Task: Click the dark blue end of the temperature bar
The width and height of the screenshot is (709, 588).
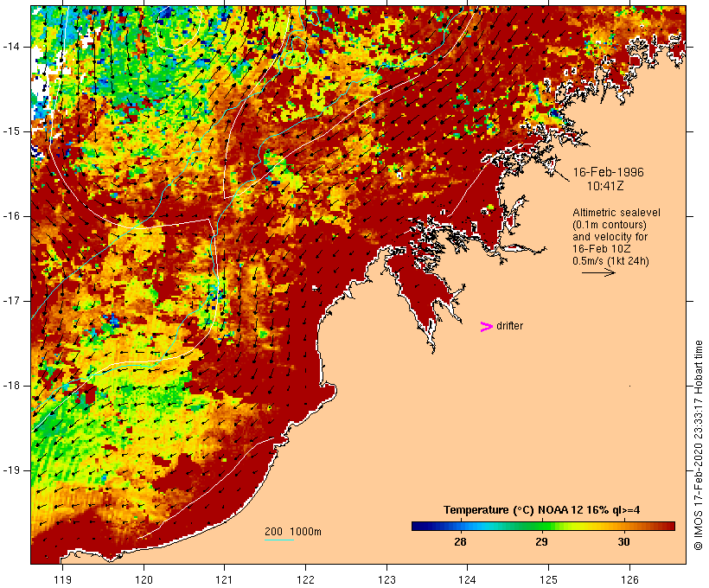Action: [418, 526]
